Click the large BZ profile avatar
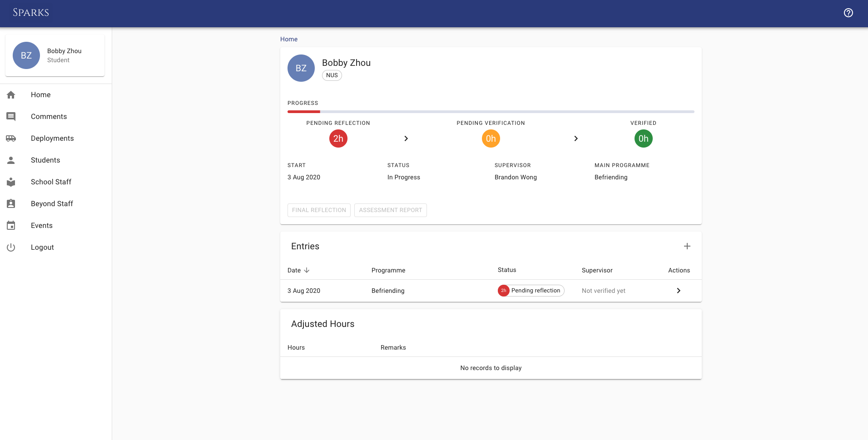 [x=301, y=68]
